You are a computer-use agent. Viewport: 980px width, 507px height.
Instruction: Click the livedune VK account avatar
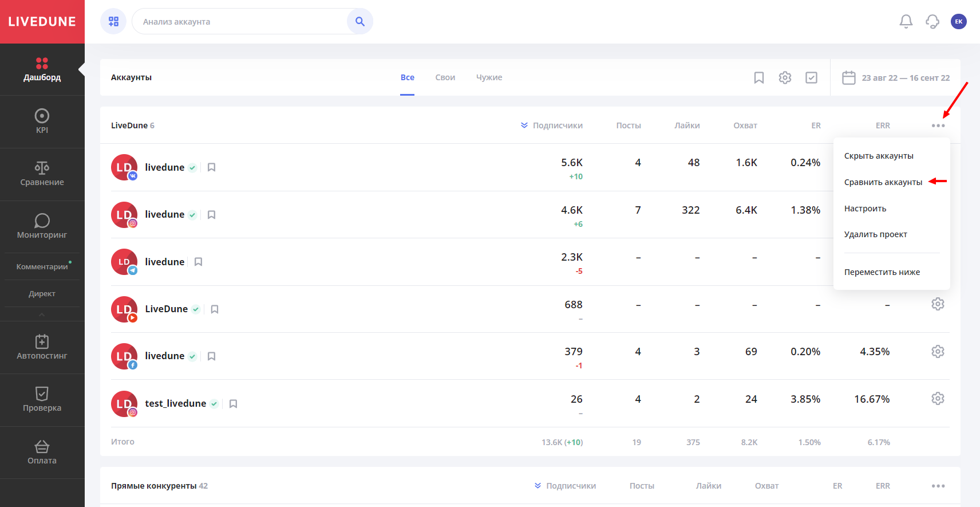pyautogui.click(x=124, y=167)
